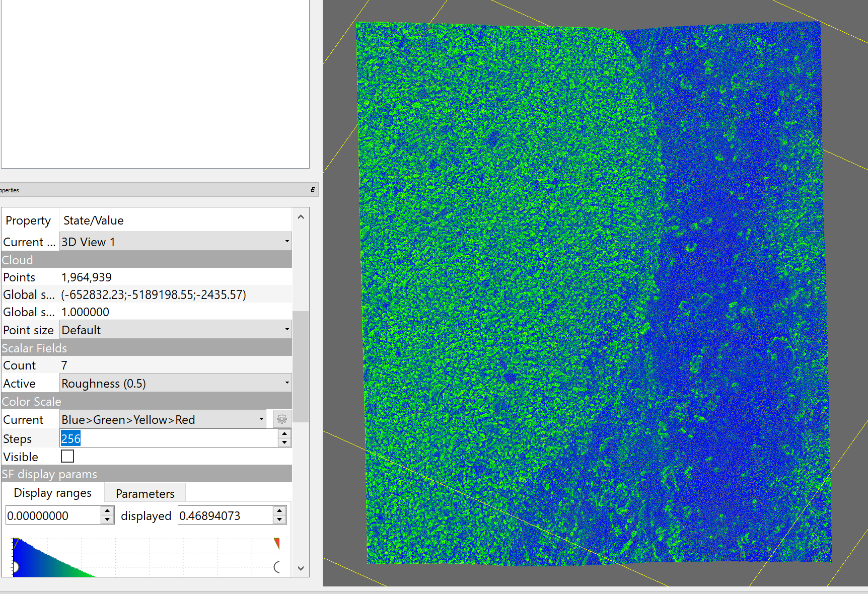Select the Display ranges tab
868x594 pixels.
click(x=53, y=493)
